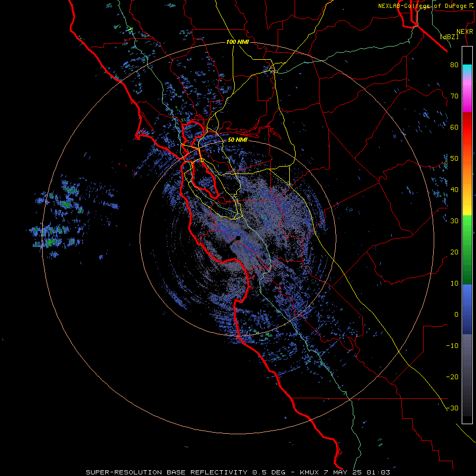The height and width of the screenshot is (476, 476).
Task: Click the black radar site dot at center
Action: click(x=238, y=238)
